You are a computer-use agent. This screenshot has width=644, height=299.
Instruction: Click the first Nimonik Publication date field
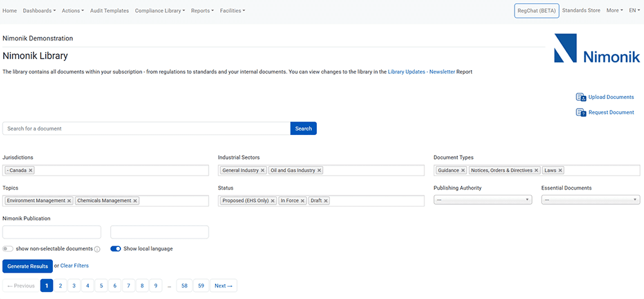click(52, 232)
